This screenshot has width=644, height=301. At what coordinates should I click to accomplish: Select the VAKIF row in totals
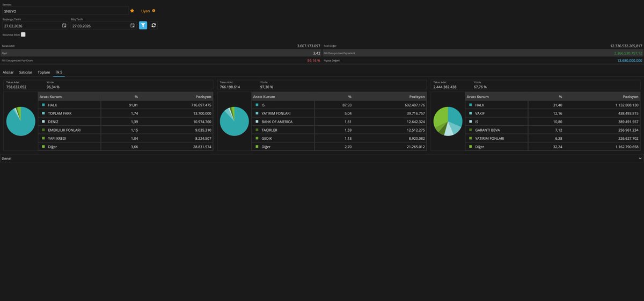(553, 113)
